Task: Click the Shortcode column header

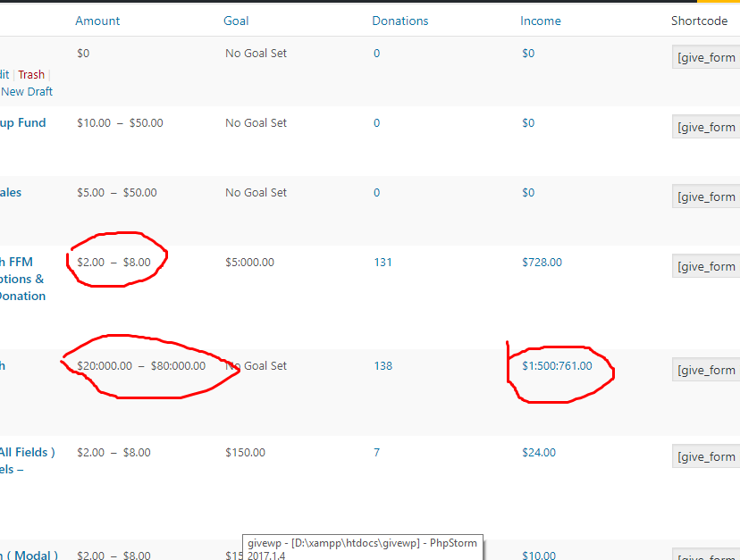Action: pyautogui.click(x=700, y=21)
